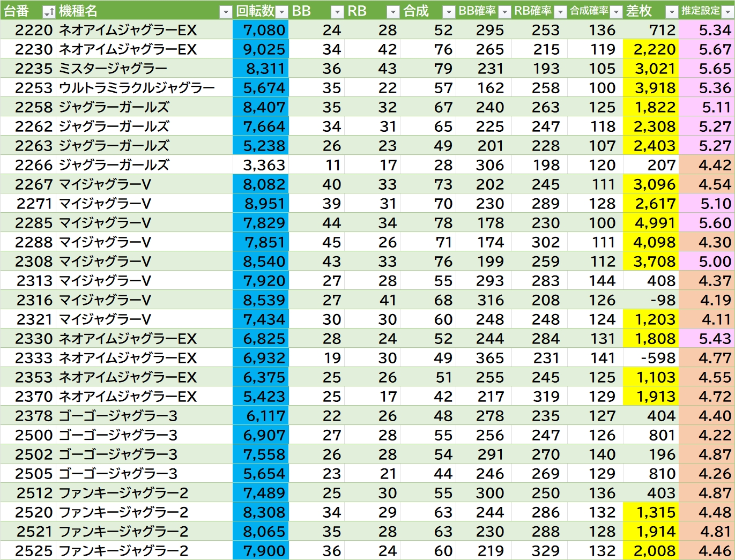The width and height of the screenshot is (735, 560).
Task: Open the 合成確率 filter dropdown
Action: coord(616,12)
